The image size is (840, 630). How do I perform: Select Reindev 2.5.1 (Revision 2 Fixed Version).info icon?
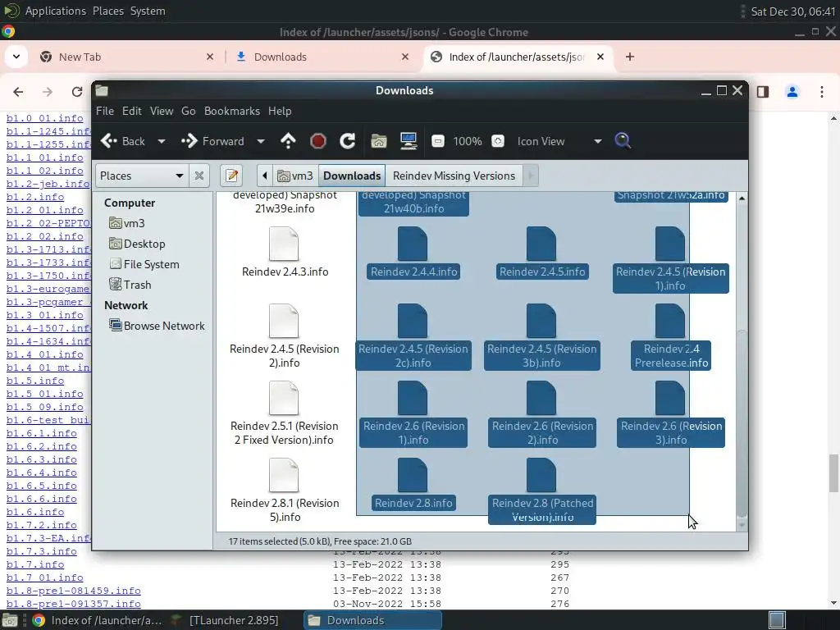pos(284,398)
